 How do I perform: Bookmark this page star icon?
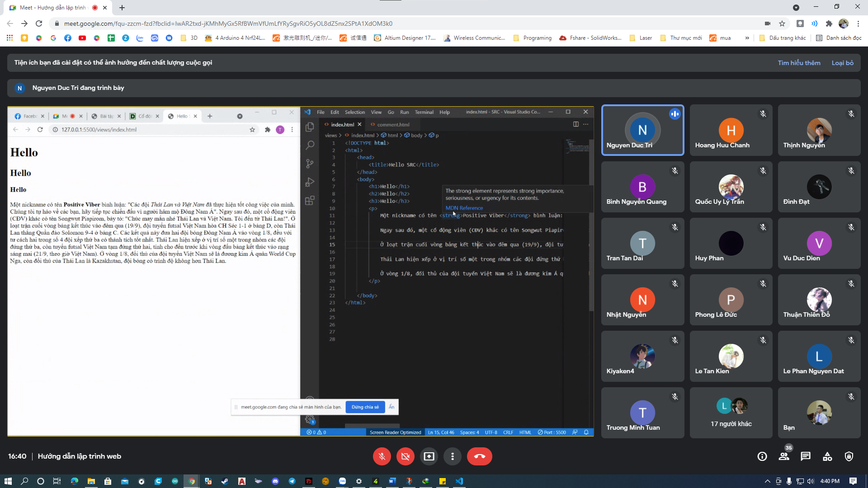tap(782, 23)
